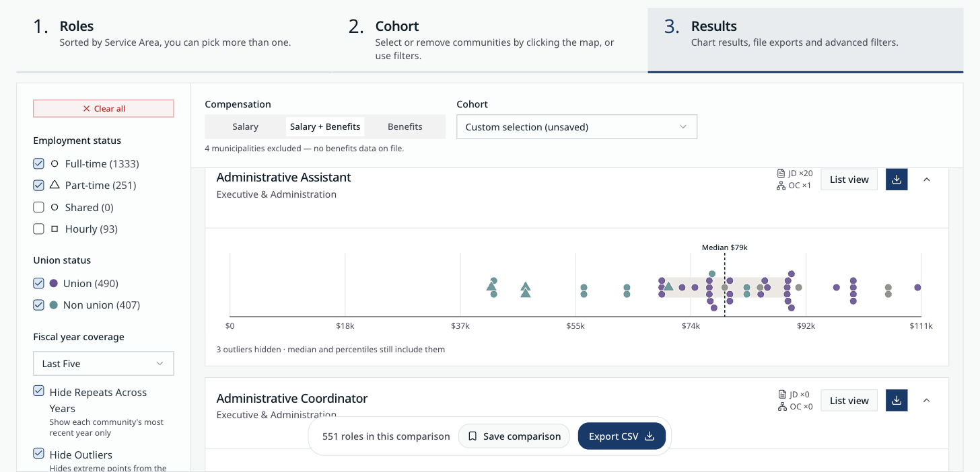Click the teal Non union color dot
The width and height of the screenshot is (980, 472).
click(x=54, y=305)
